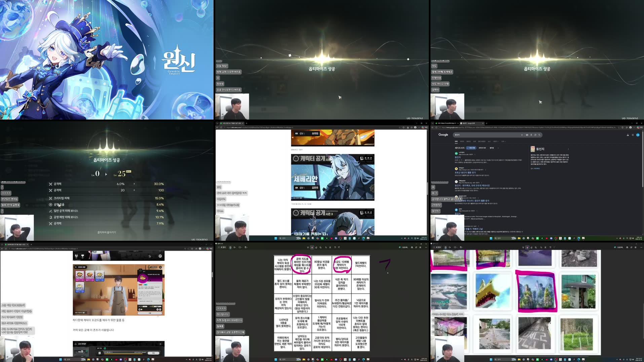The width and height of the screenshot is (644, 362).
Task: Bookmark the Google page with the star icon
Action: point(619,128)
